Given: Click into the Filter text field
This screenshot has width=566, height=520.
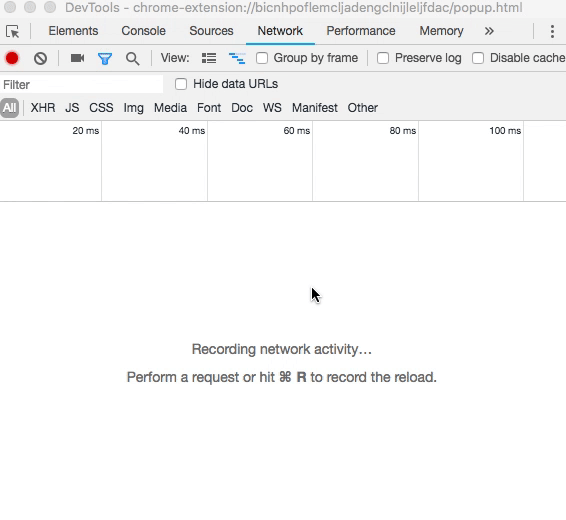Looking at the screenshot, I should tap(82, 84).
